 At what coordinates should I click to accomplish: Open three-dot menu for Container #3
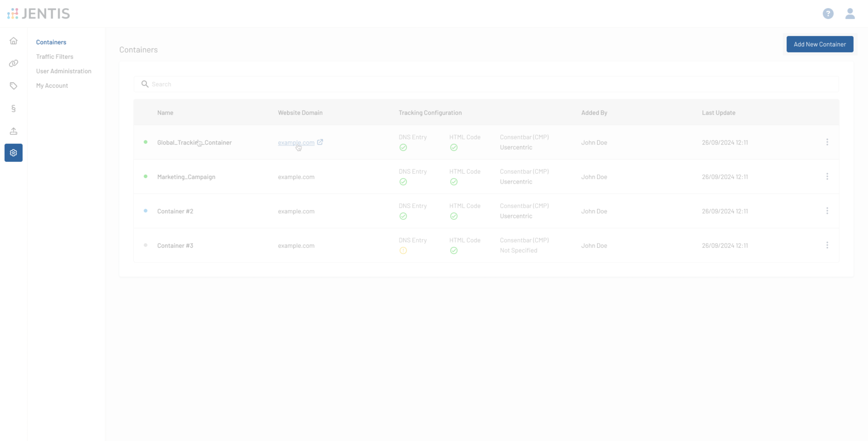coord(827,245)
